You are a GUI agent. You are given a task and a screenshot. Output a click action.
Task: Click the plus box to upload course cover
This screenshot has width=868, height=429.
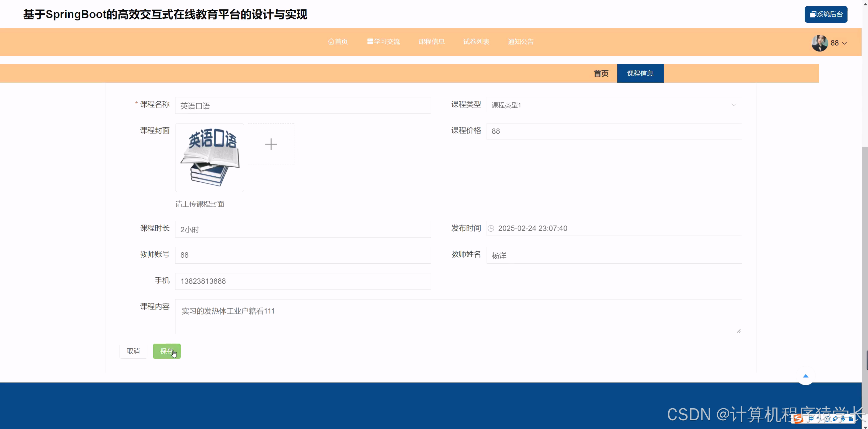tap(271, 144)
